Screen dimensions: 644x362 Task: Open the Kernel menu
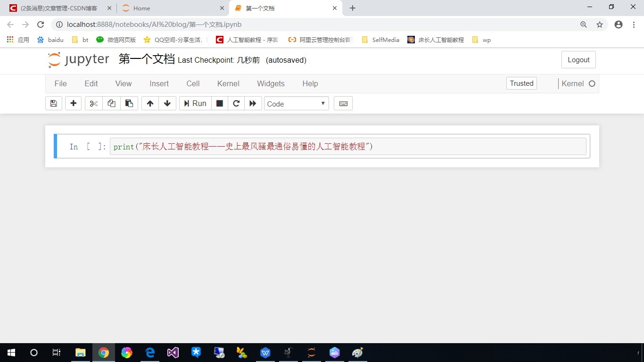(x=228, y=83)
